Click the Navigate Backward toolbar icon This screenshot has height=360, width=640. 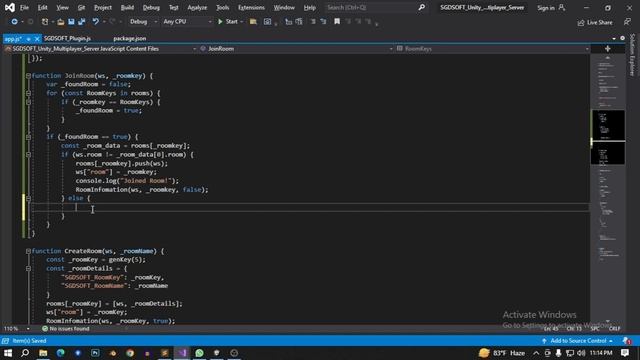[14, 22]
